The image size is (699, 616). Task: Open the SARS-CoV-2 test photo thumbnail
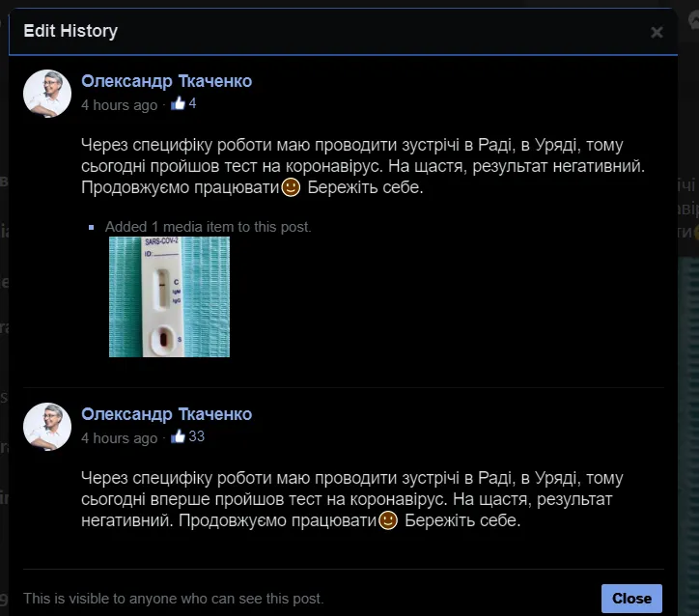[169, 296]
